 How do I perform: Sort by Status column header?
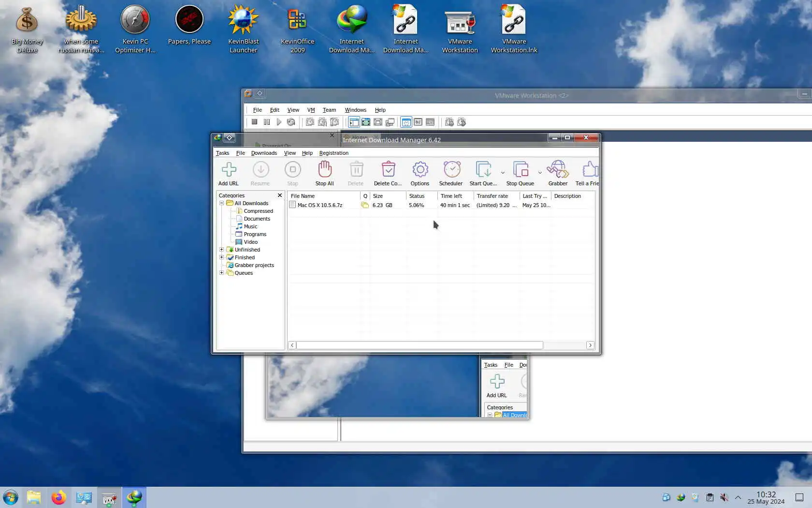[422, 196]
